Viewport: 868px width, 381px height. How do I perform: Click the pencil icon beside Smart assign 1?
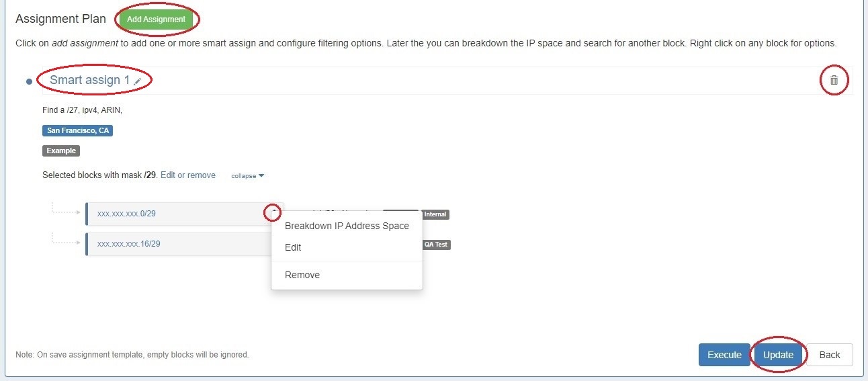[138, 81]
